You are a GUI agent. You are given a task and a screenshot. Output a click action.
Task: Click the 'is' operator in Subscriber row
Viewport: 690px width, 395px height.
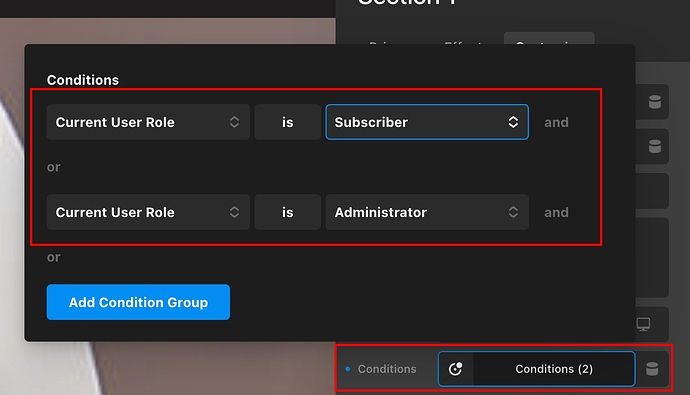[x=287, y=122]
